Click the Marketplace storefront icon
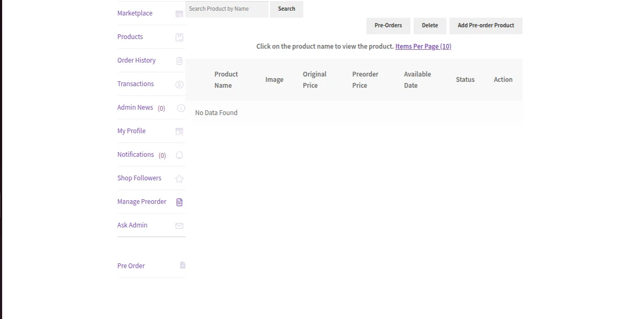 point(179,14)
